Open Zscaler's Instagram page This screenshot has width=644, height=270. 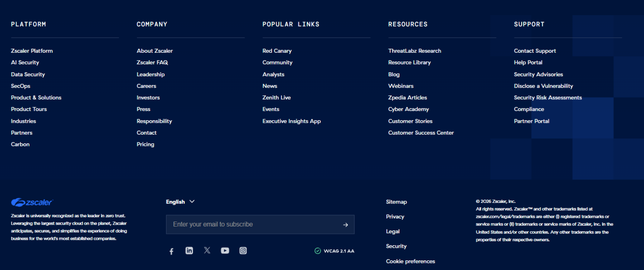tap(243, 250)
